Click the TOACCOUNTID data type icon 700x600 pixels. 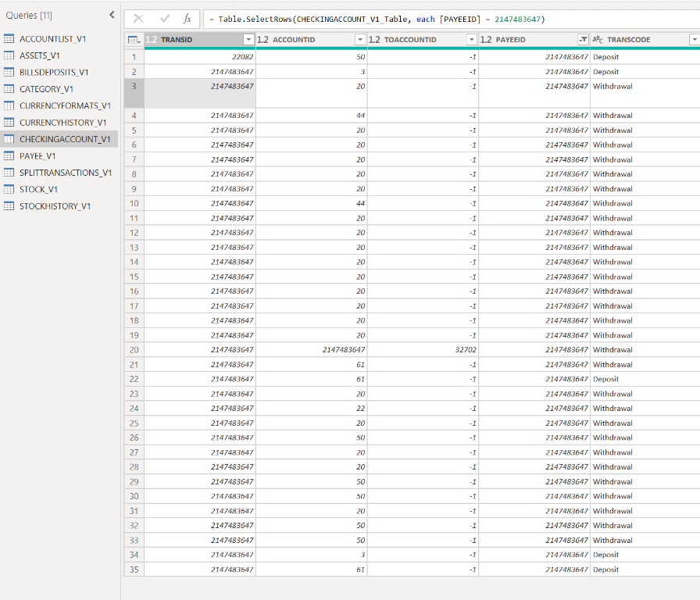coord(374,40)
